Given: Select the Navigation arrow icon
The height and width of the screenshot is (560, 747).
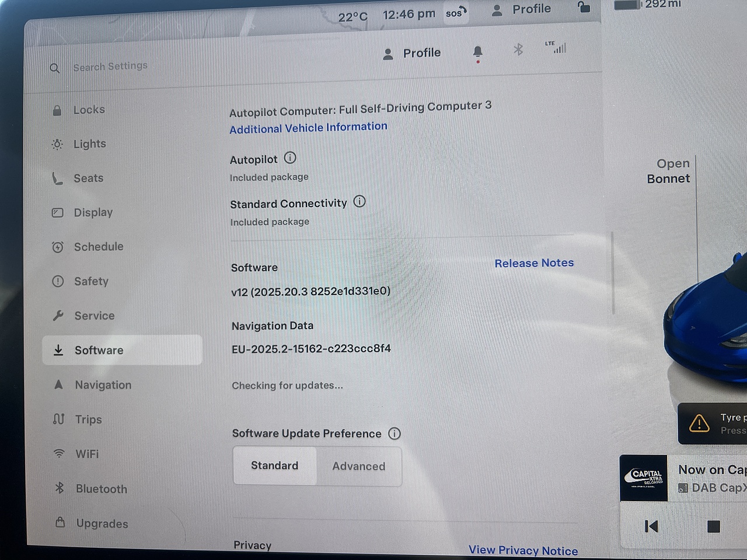Looking at the screenshot, I should pyautogui.click(x=58, y=384).
